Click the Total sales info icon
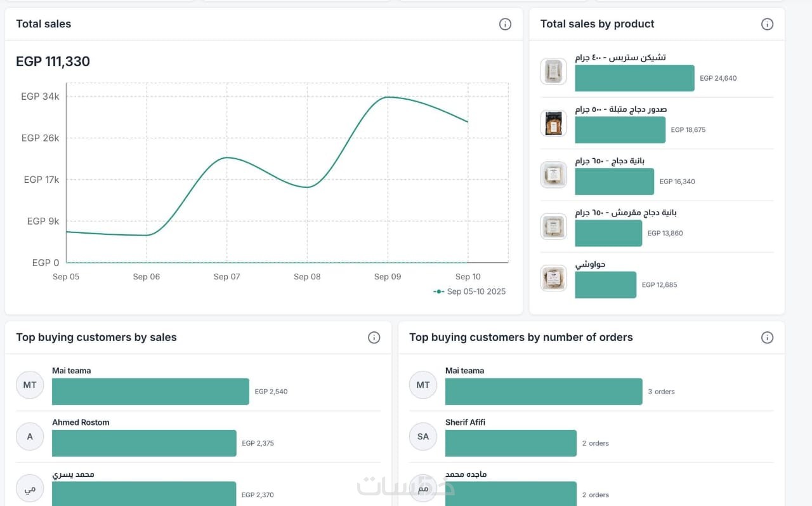Screen dimensions: 812x506 (505, 24)
